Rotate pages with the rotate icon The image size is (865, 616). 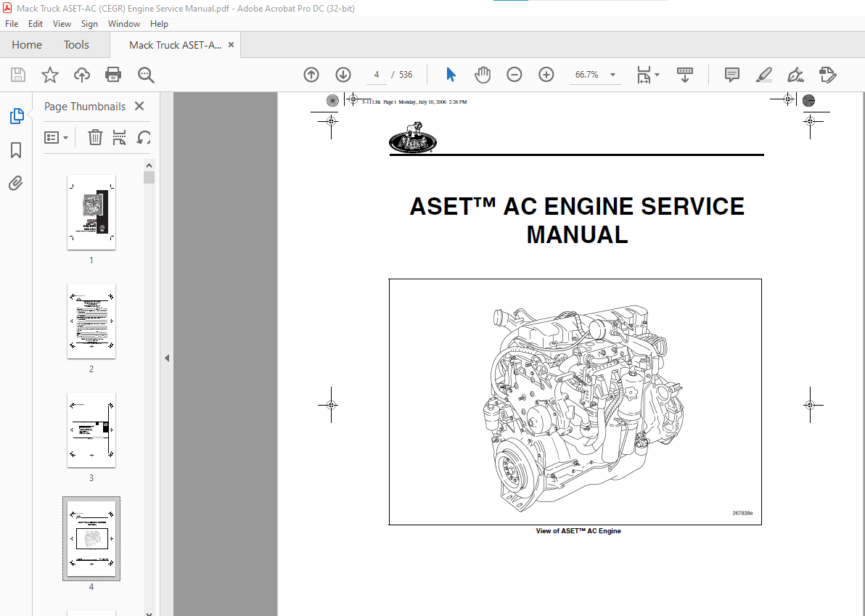tap(144, 137)
